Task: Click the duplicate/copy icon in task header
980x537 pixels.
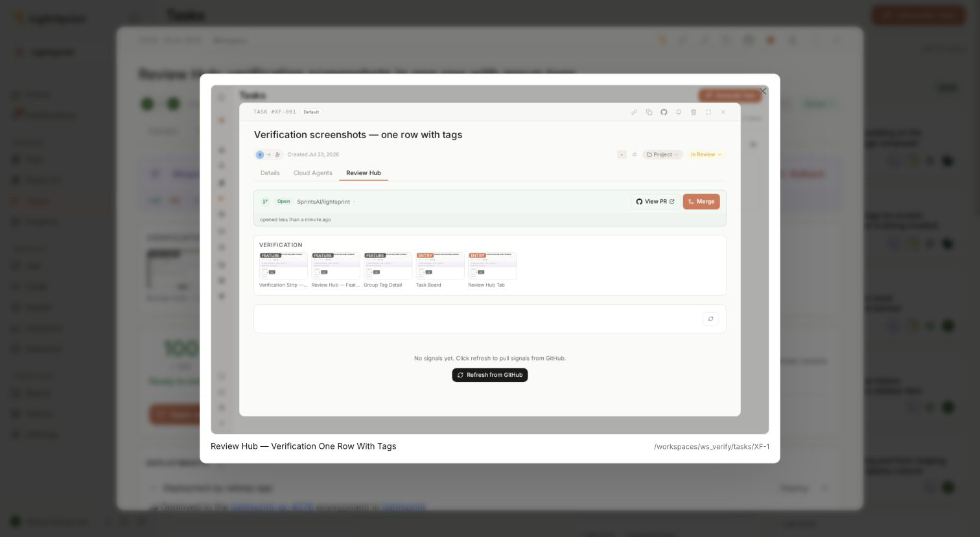Action: 649,112
